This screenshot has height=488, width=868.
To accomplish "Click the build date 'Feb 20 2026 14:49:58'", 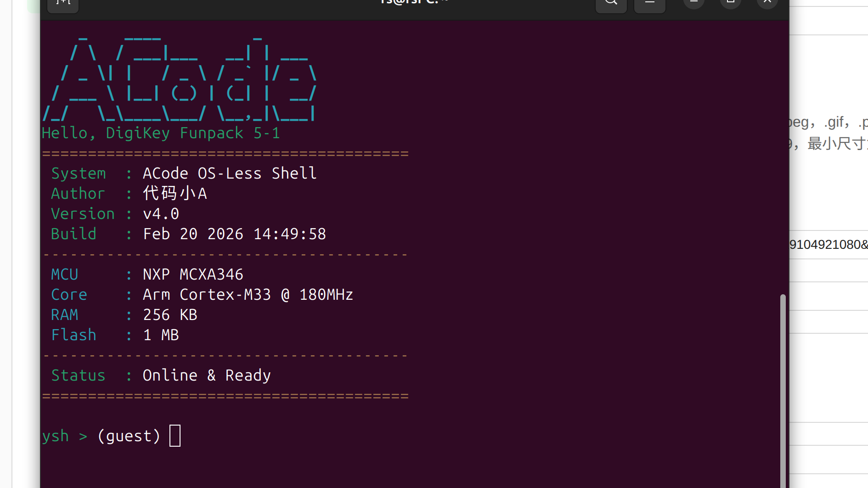I will pyautogui.click(x=234, y=234).
